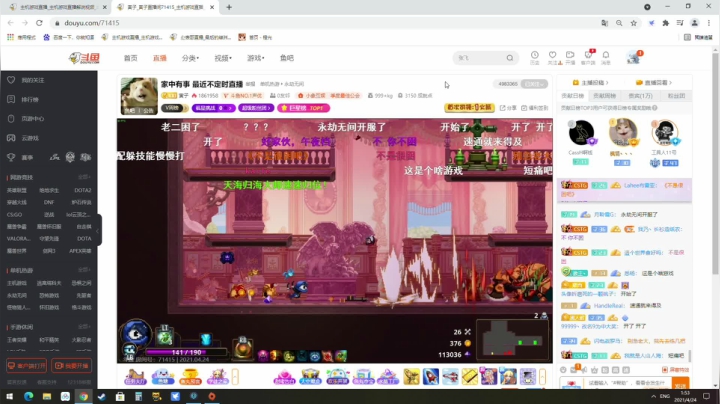
Task: Click the gold banner above video
Action: point(469,107)
